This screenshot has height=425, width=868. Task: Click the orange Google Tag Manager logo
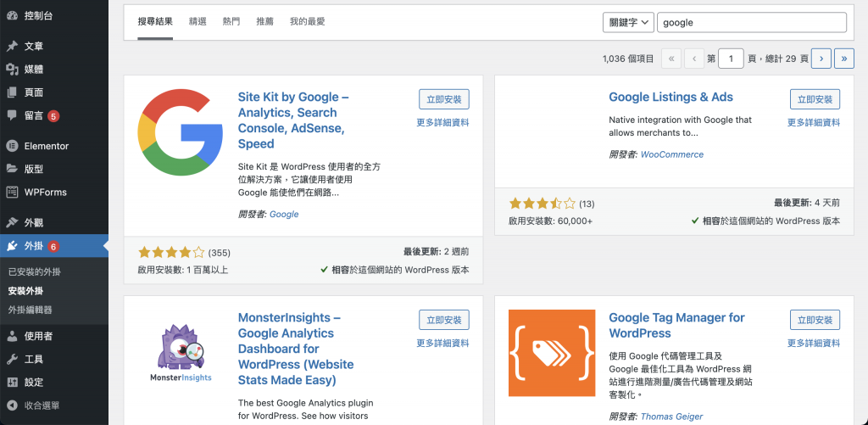[x=552, y=353]
